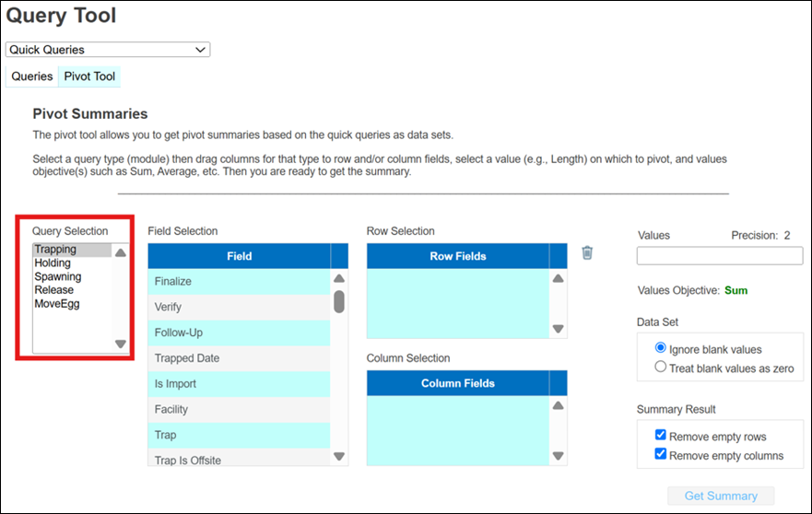Image resolution: width=812 pixels, height=514 pixels.
Task: Toggle Remove empty columns checkbox
Action: pos(660,455)
